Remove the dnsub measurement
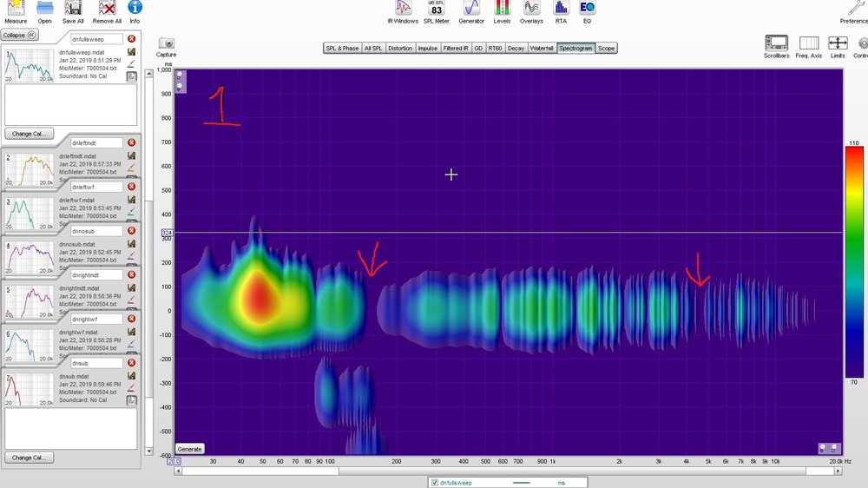This screenshot has height=488, width=868. (131, 363)
